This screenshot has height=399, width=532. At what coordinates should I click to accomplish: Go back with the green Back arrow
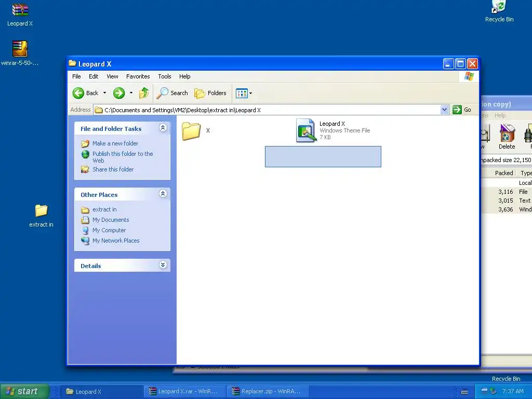coord(86,93)
